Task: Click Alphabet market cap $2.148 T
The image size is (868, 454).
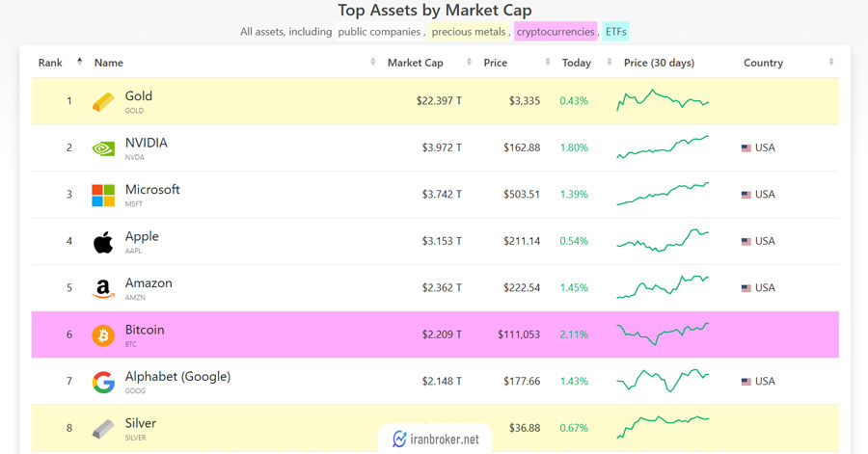Action: click(x=442, y=381)
